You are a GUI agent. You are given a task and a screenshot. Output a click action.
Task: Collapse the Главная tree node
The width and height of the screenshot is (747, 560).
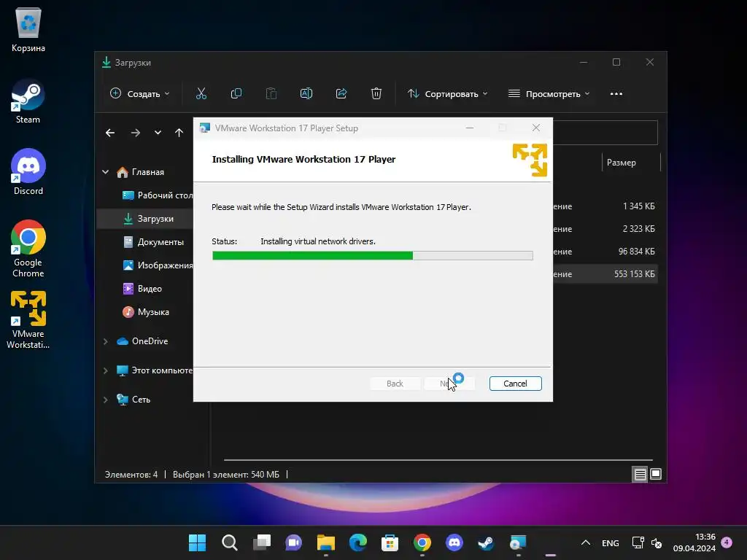105,172
